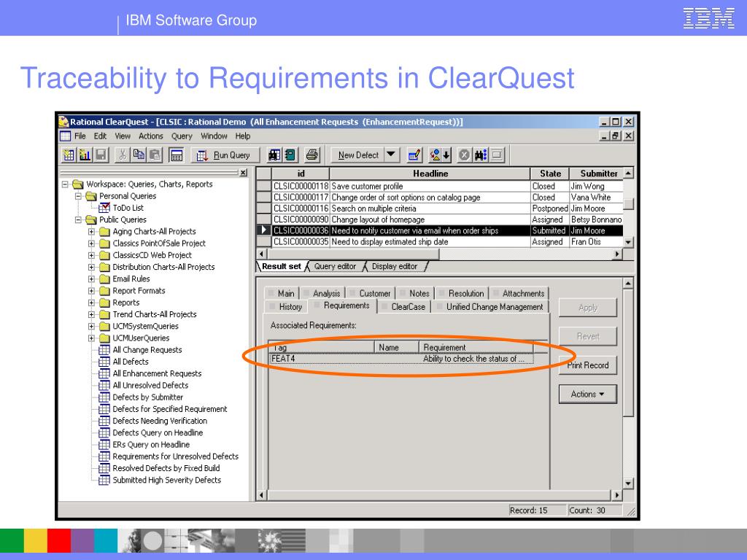The height and width of the screenshot is (560, 747).
Task: Click the ToDo List checkmark icon
Action: point(104,208)
